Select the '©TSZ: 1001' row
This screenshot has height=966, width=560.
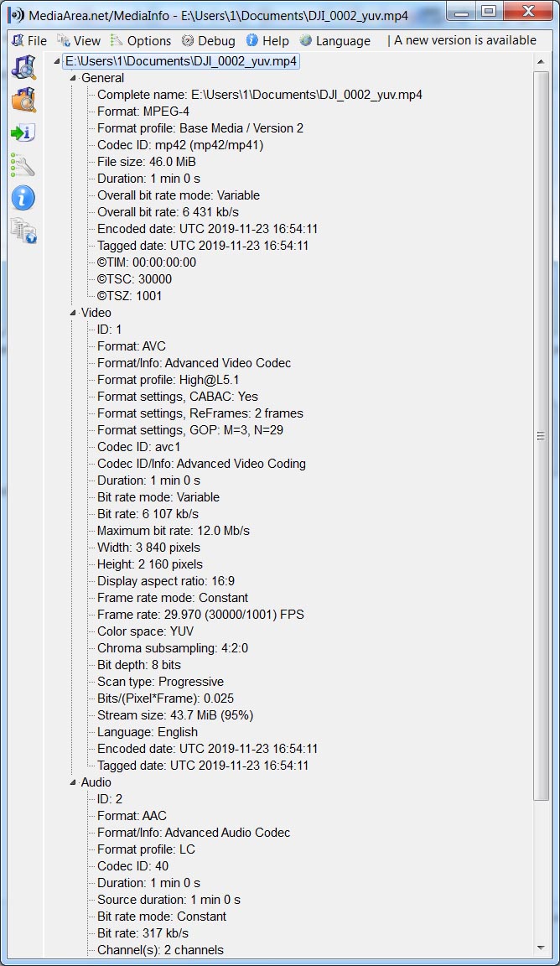[129, 296]
